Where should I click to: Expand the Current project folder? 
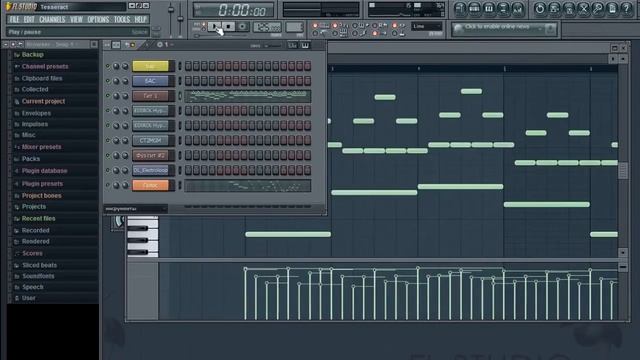(39, 101)
